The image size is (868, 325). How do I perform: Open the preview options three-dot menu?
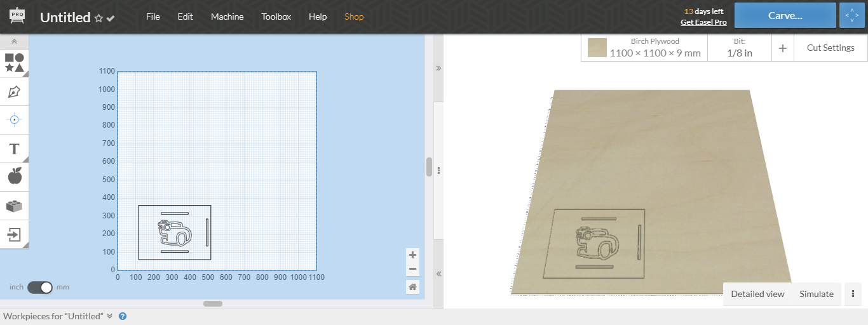tap(853, 294)
